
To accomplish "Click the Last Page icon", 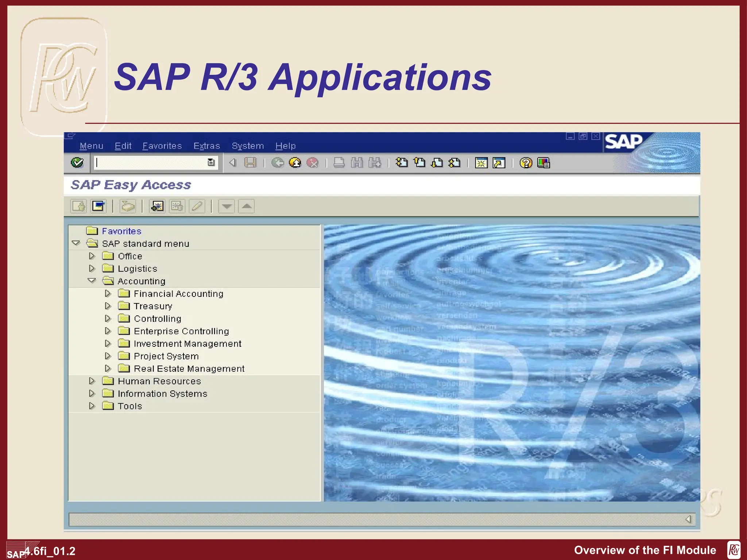I will click(x=454, y=163).
